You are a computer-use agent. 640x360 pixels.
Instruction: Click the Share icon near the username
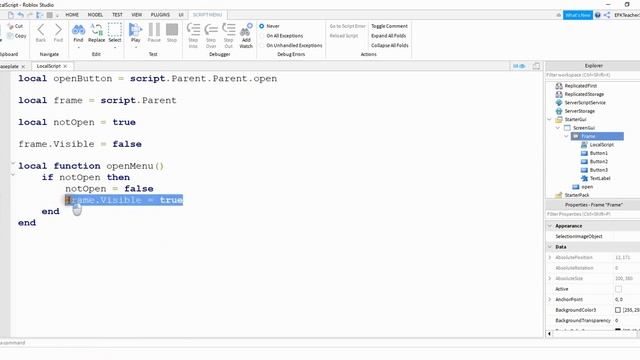point(607,15)
